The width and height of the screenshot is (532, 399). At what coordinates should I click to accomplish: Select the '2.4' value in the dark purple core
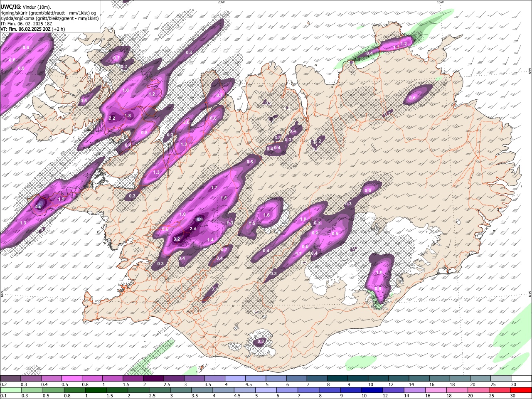[x=193, y=229]
